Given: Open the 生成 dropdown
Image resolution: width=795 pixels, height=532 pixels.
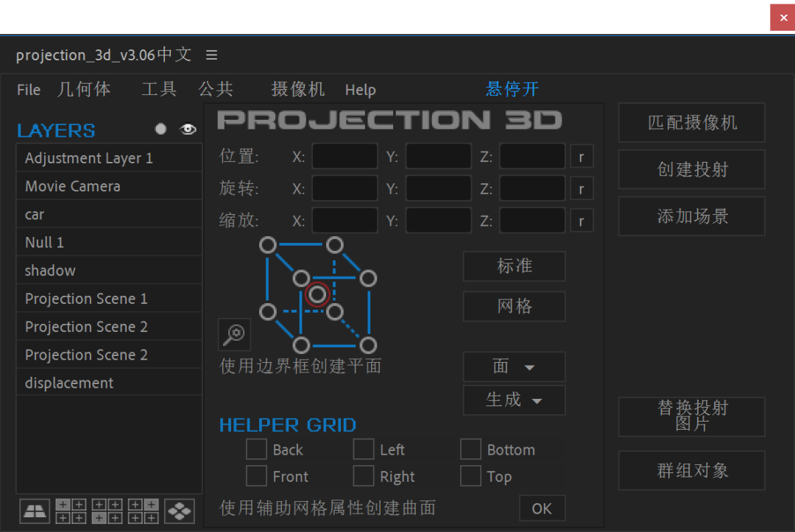Looking at the screenshot, I should (514, 400).
